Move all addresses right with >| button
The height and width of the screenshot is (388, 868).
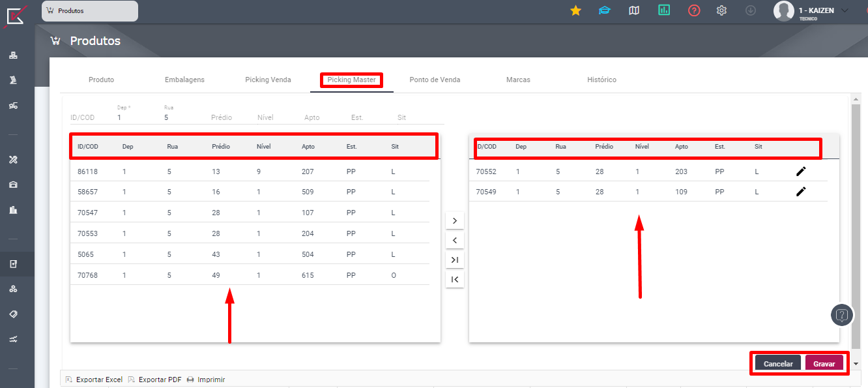[454, 260]
